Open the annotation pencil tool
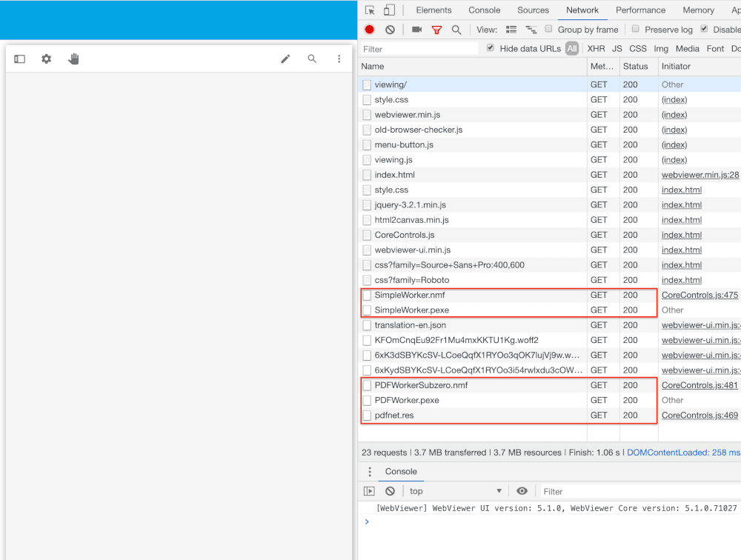 tap(285, 59)
